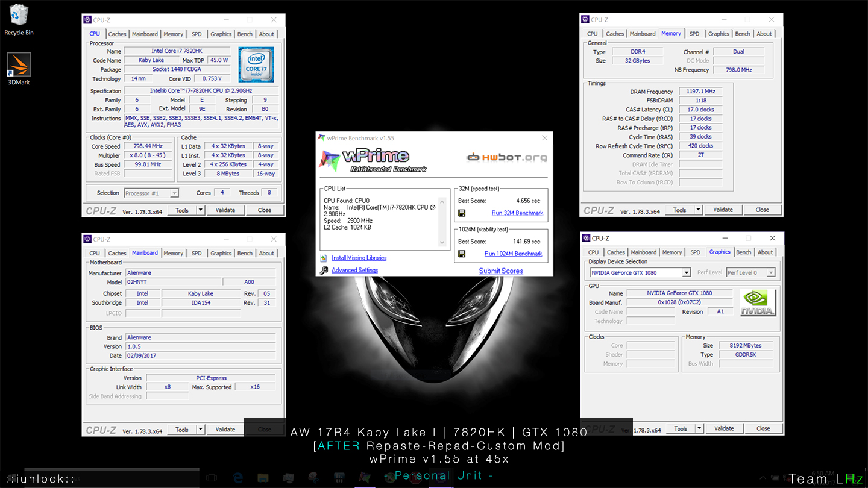The height and width of the screenshot is (488, 868).
Task: Click the wPrime title bar icon
Action: click(321, 138)
